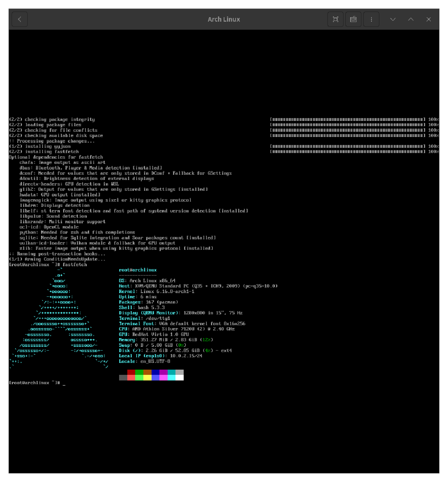
Task: Click the Arch Linux window title
Action: click(x=224, y=19)
